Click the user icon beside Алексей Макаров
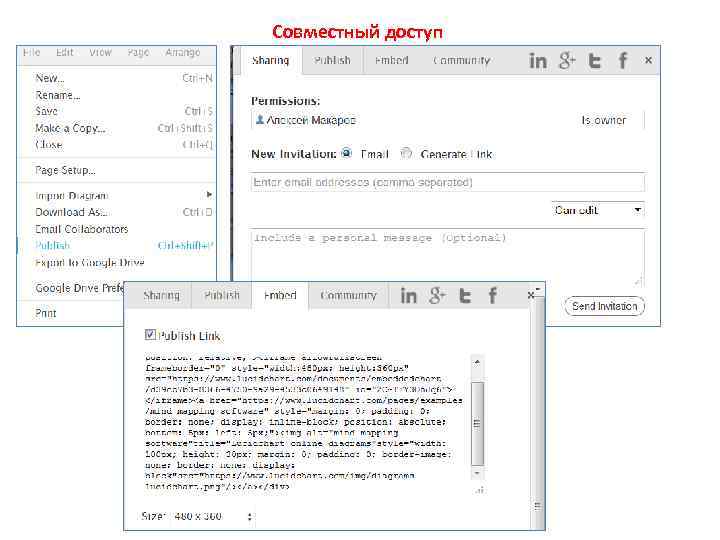This screenshot has height=540, width=720. coord(259,120)
